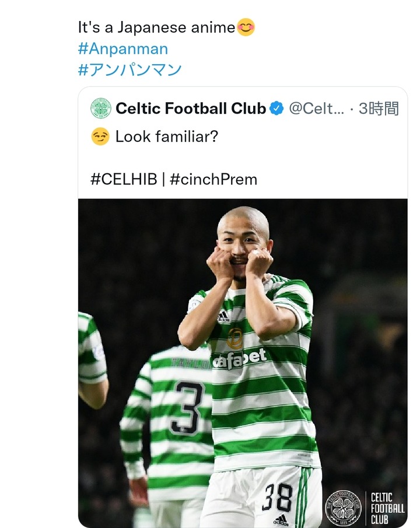420x528 pixels.
Task: Open the #Anpanman hashtag
Action: tap(123, 48)
